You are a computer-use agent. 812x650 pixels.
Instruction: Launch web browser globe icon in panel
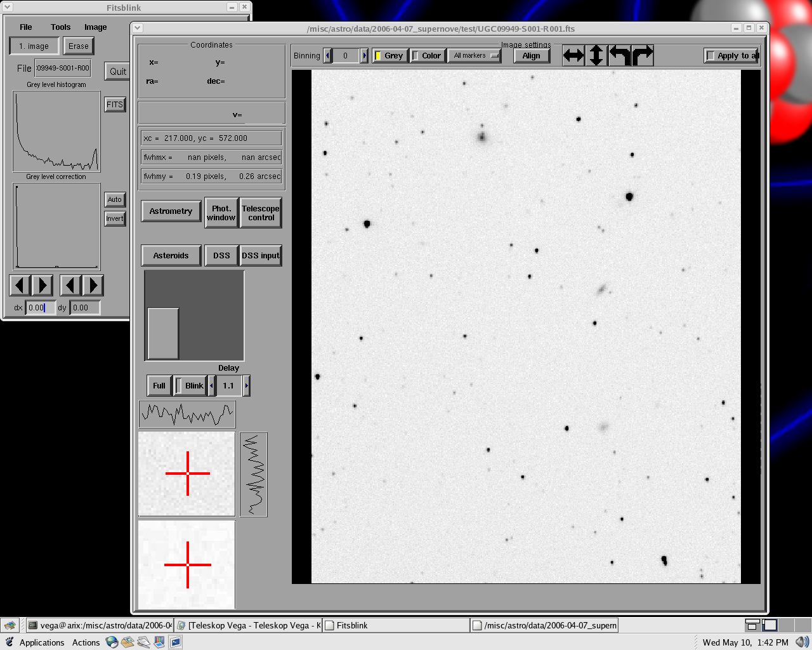coord(112,642)
